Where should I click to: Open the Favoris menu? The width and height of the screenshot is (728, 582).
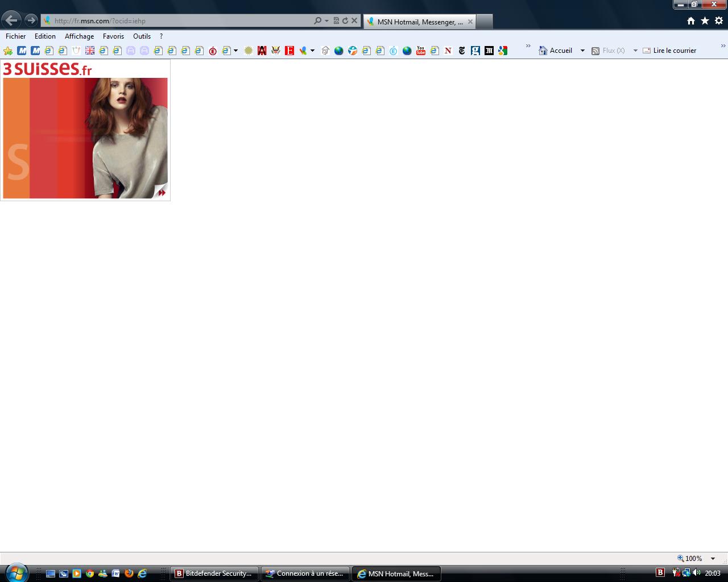click(113, 36)
